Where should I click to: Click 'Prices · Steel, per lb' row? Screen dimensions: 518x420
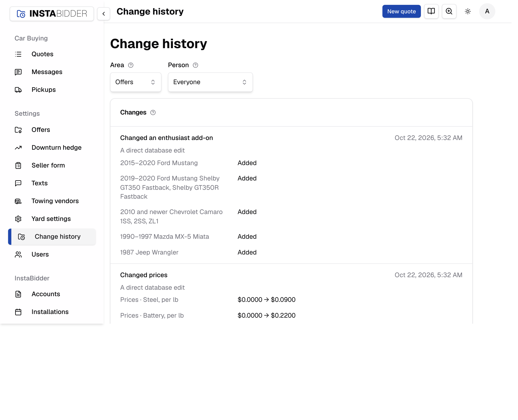tap(291, 300)
